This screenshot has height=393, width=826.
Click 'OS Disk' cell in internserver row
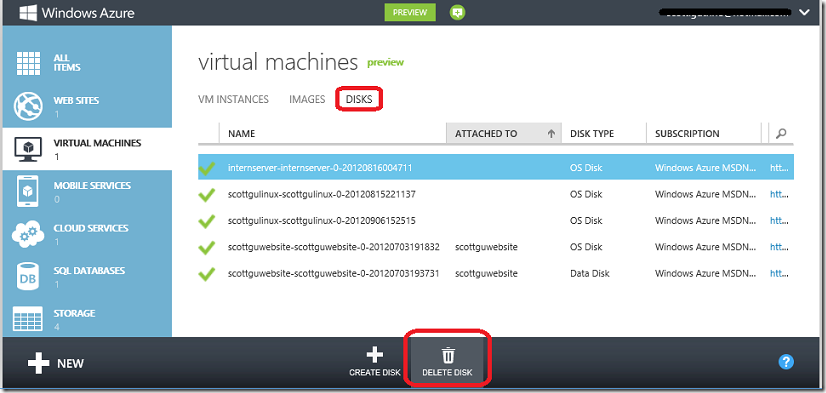point(586,168)
